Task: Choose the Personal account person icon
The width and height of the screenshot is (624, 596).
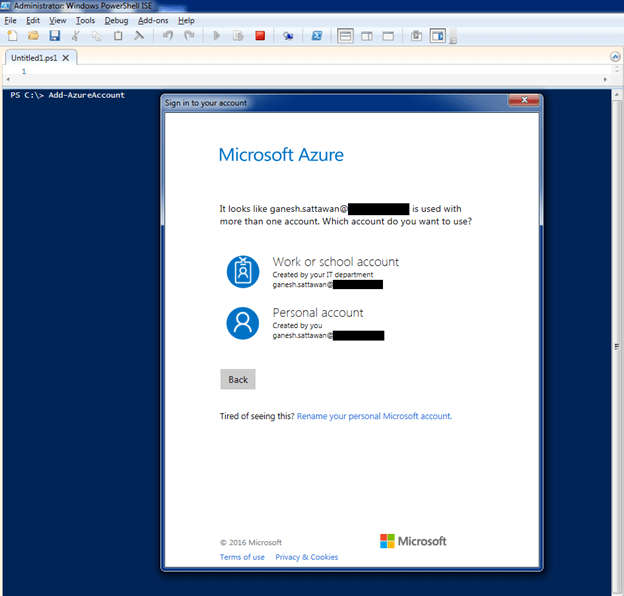Action: [x=243, y=323]
